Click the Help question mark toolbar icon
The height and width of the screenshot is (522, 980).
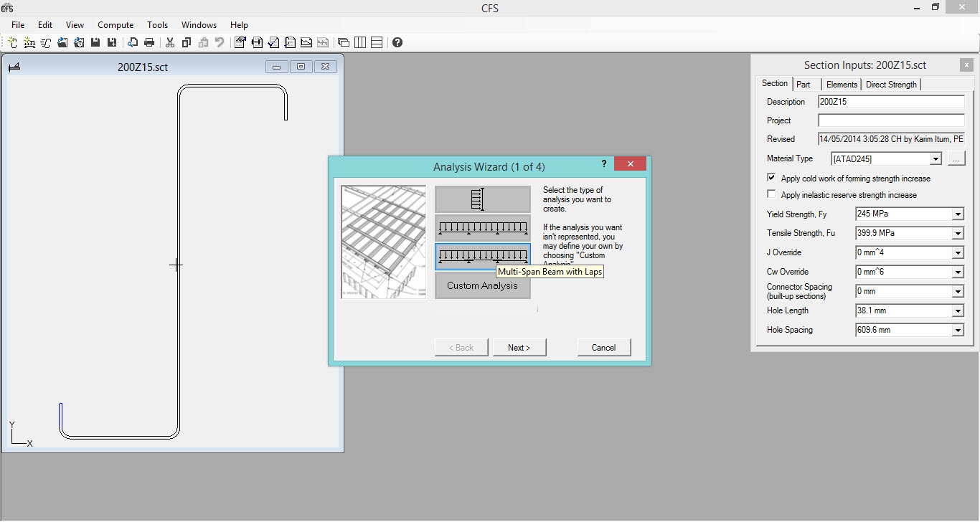(x=397, y=43)
